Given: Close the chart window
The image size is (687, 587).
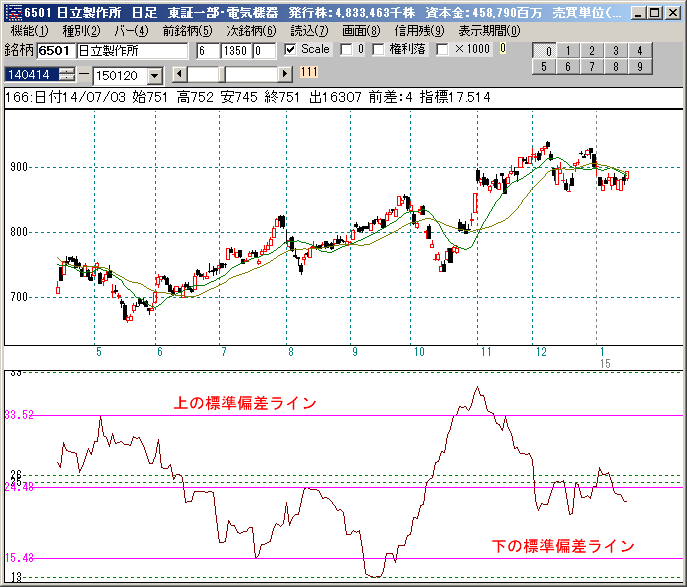Looking at the screenshot, I should click(x=673, y=13).
